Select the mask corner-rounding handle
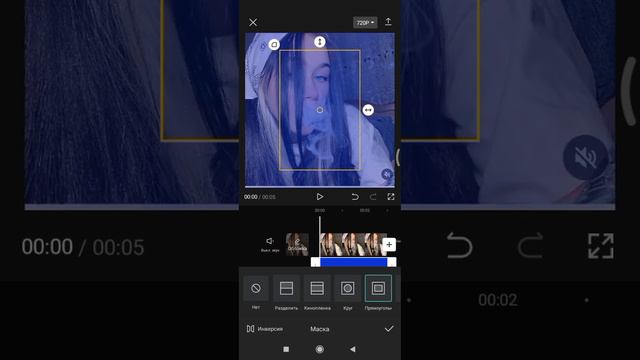 274,44
